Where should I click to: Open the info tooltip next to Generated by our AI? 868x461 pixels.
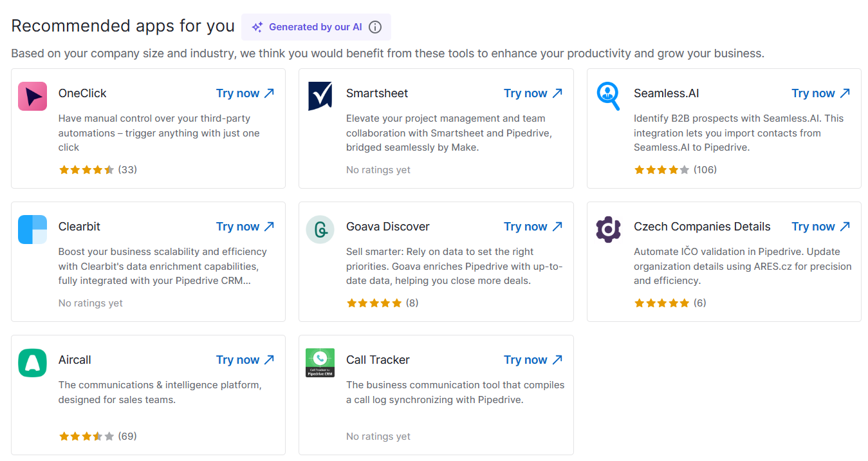coord(374,27)
